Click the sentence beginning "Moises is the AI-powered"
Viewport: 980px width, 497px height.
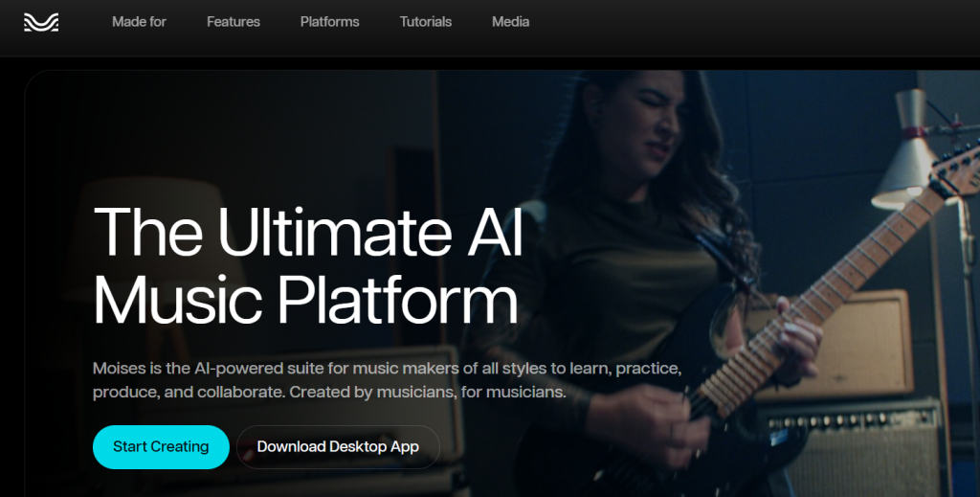pos(387,369)
